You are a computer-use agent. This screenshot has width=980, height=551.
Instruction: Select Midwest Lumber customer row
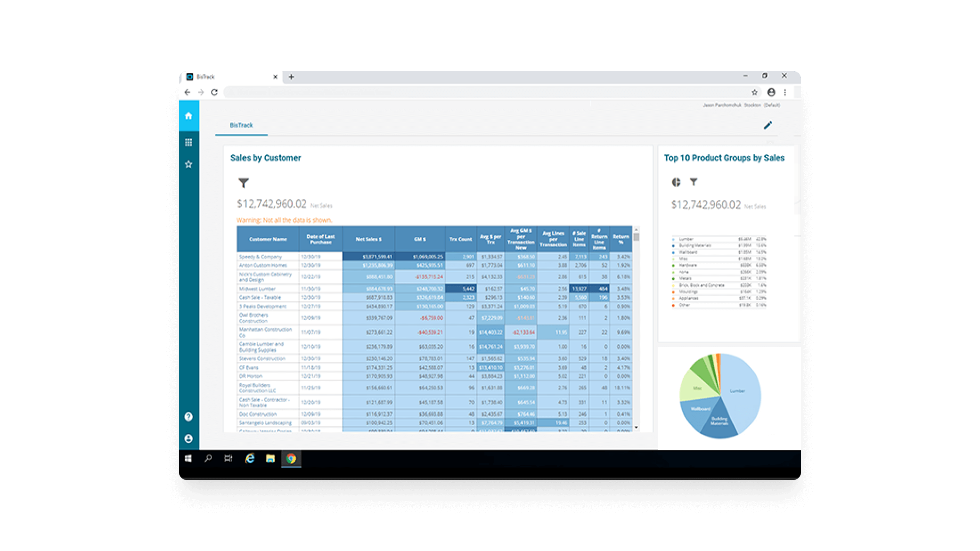(434, 289)
